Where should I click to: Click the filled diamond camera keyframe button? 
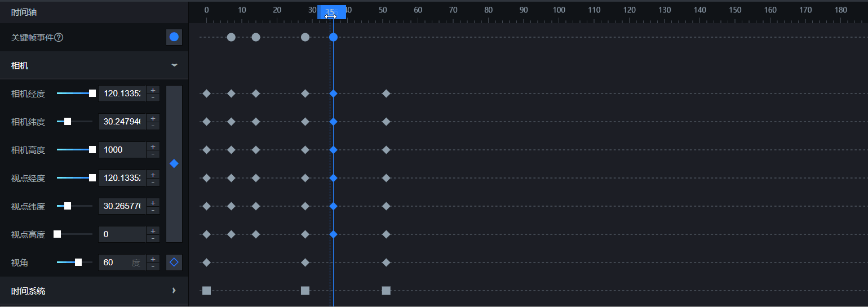(174, 163)
